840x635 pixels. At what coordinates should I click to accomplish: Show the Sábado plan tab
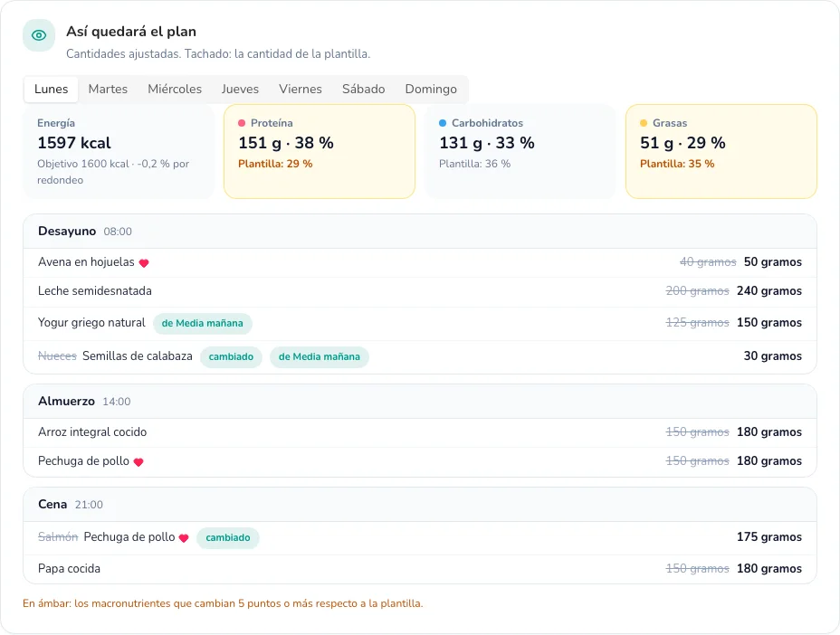coord(363,89)
